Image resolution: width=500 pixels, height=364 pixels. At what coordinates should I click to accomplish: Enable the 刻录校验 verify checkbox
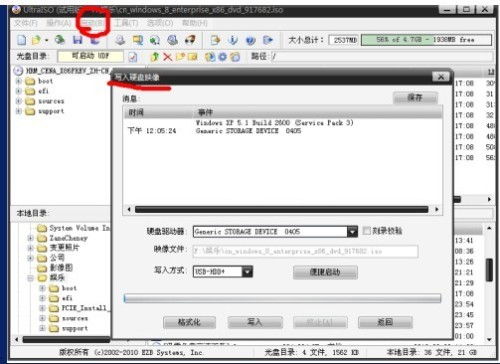click(x=366, y=231)
